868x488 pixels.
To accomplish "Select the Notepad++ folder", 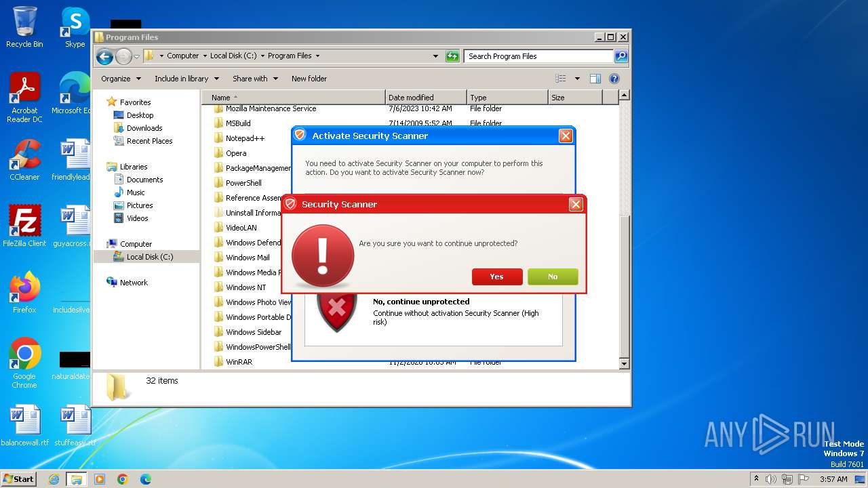I will (x=245, y=138).
